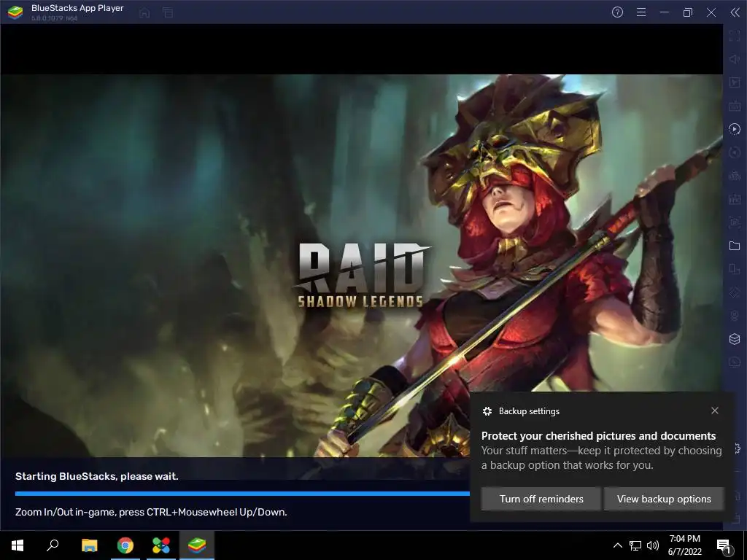Click 'Starting BlueStacks, please wait.' text
This screenshot has width=747, height=560.
pos(97,476)
